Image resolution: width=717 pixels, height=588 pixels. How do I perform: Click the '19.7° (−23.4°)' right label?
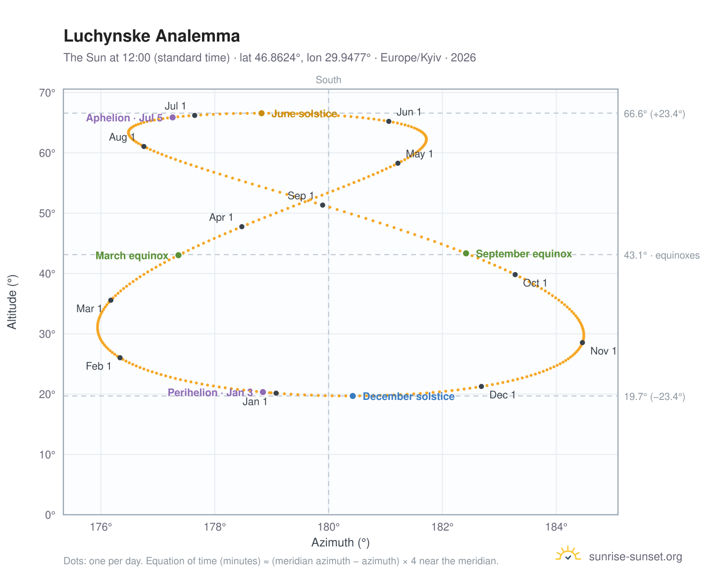pos(654,396)
